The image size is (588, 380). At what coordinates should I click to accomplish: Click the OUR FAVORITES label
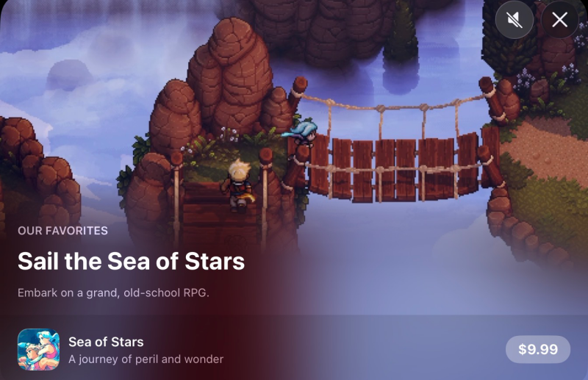pyautogui.click(x=62, y=231)
